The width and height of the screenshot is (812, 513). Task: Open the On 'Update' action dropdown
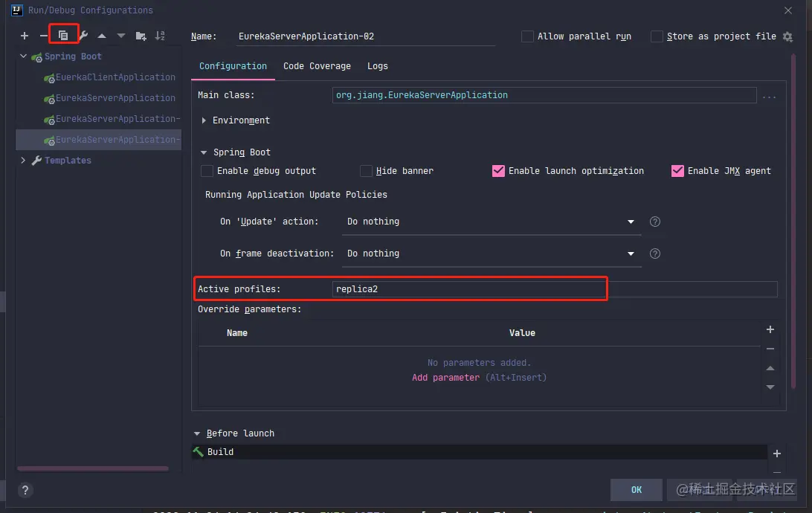[492, 222]
